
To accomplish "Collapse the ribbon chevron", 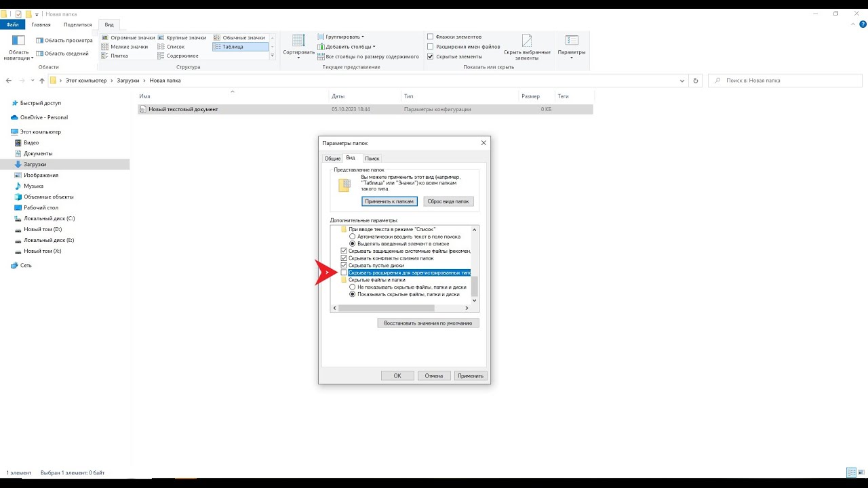I will click(x=852, y=24).
